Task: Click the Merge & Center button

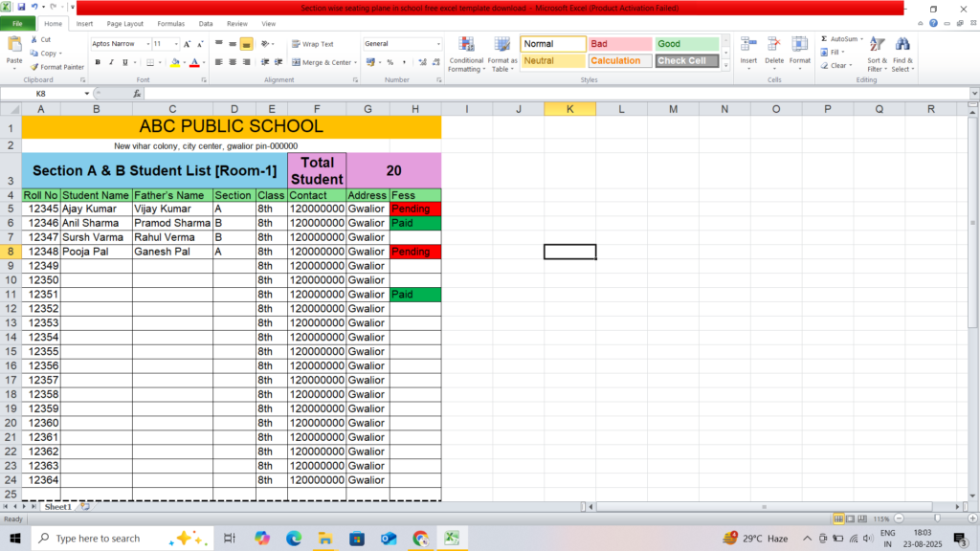Action: (x=321, y=62)
